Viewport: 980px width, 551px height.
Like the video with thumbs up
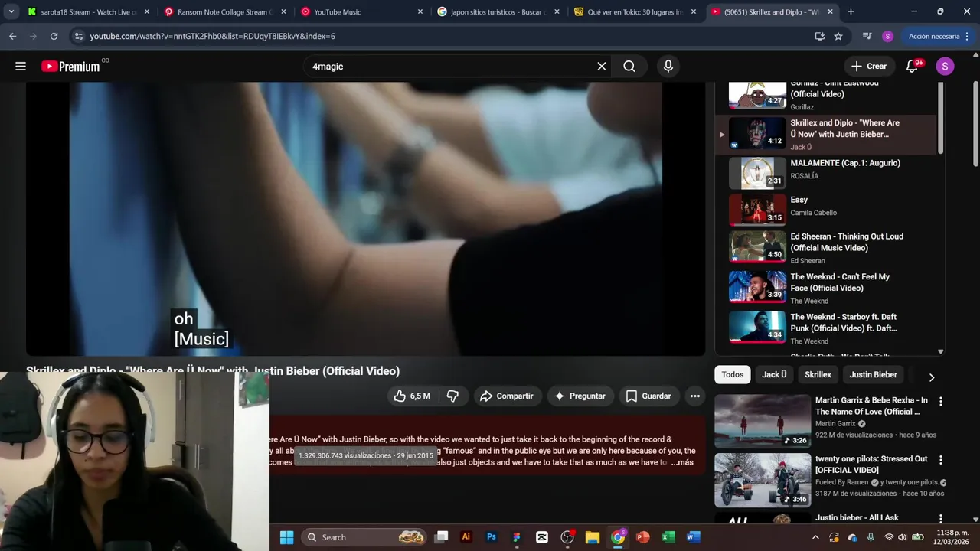pos(412,396)
